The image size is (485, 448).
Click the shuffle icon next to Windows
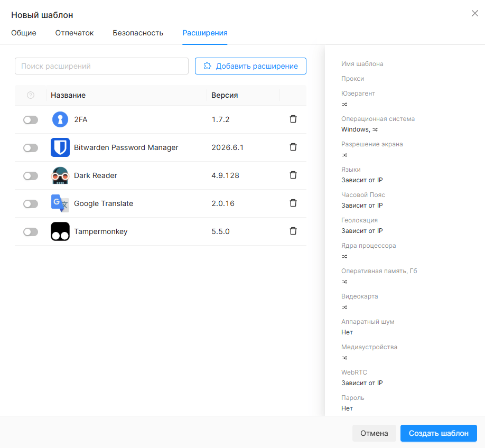(x=375, y=129)
